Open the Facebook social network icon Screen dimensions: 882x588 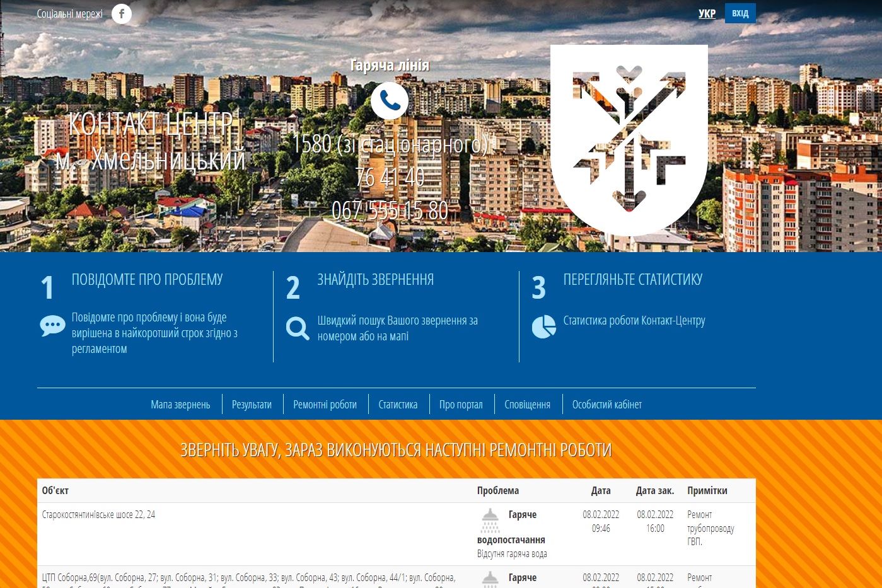click(122, 13)
